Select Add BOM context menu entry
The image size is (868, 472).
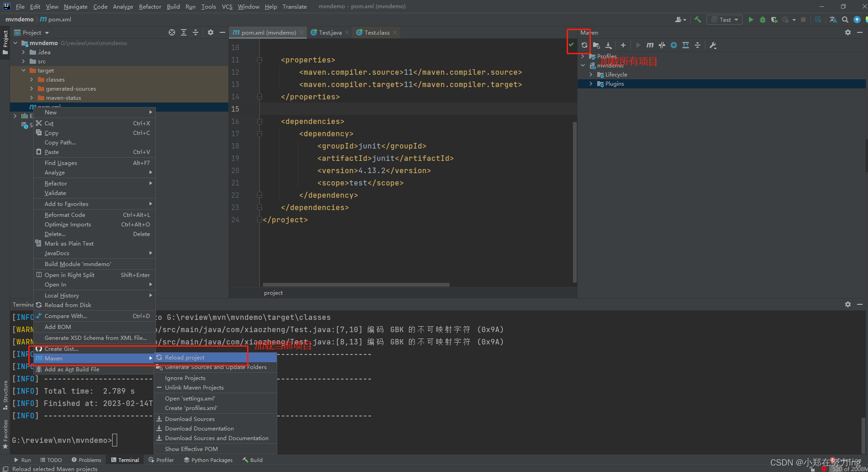(94, 327)
